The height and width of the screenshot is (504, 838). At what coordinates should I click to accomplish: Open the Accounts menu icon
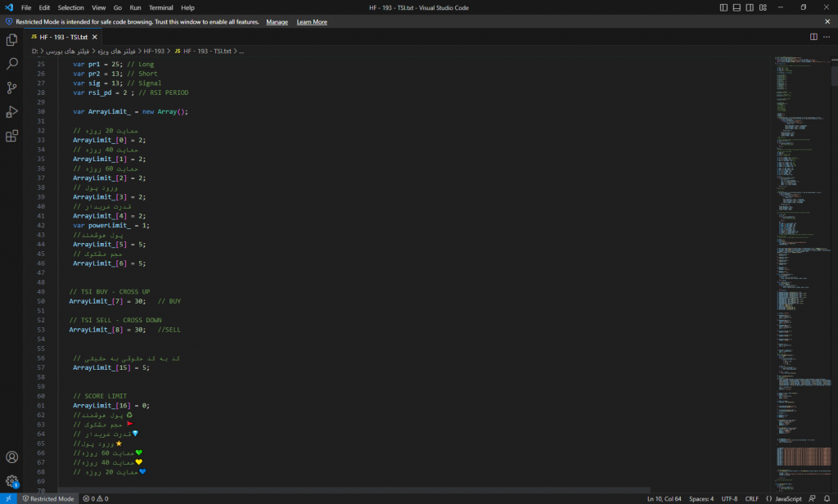tap(11, 457)
